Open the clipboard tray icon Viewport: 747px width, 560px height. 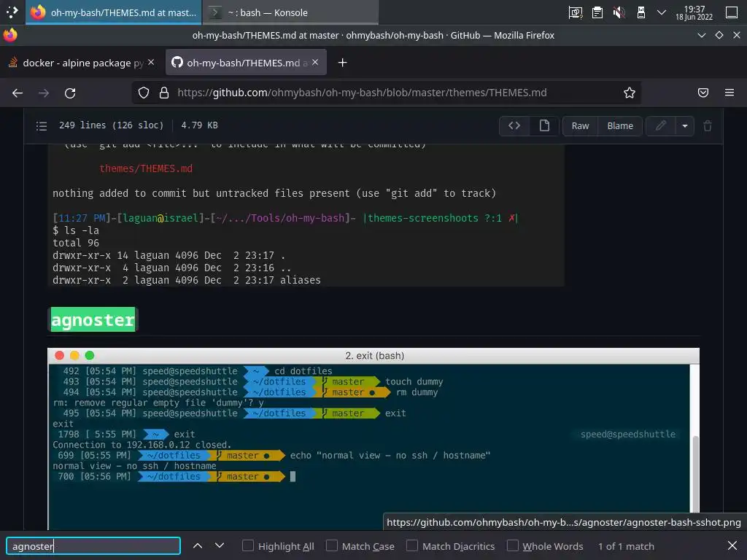(x=597, y=12)
